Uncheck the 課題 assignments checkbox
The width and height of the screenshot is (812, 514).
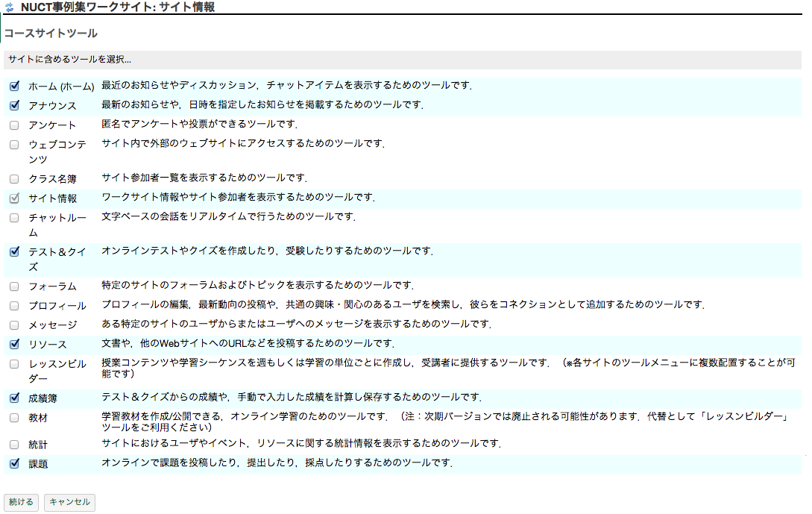click(14, 464)
